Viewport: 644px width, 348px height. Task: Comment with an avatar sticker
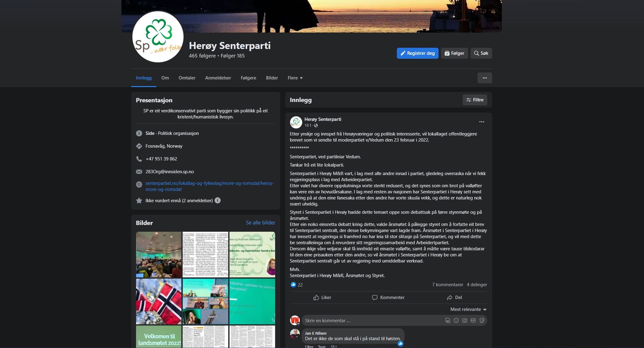pos(447,320)
